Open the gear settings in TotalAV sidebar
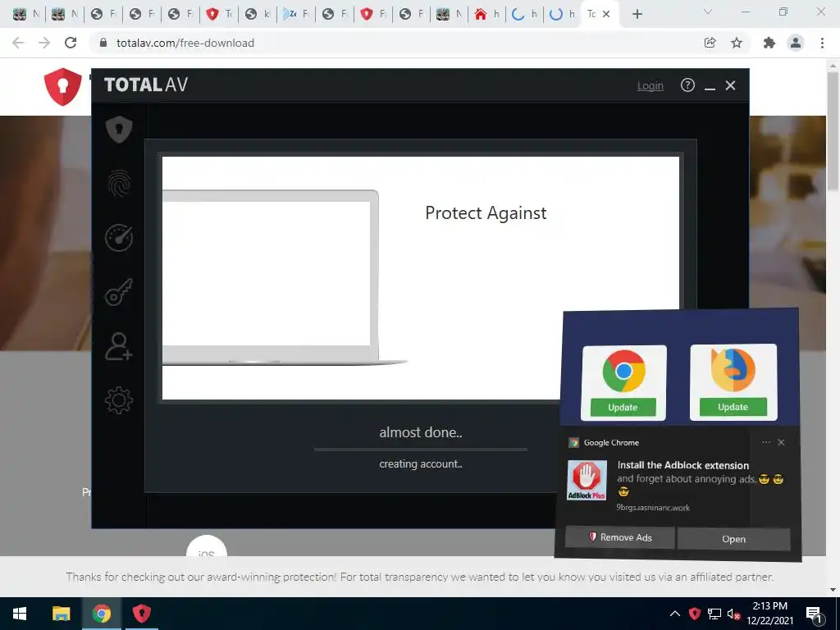 pyautogui.click(x=119, y=400)
